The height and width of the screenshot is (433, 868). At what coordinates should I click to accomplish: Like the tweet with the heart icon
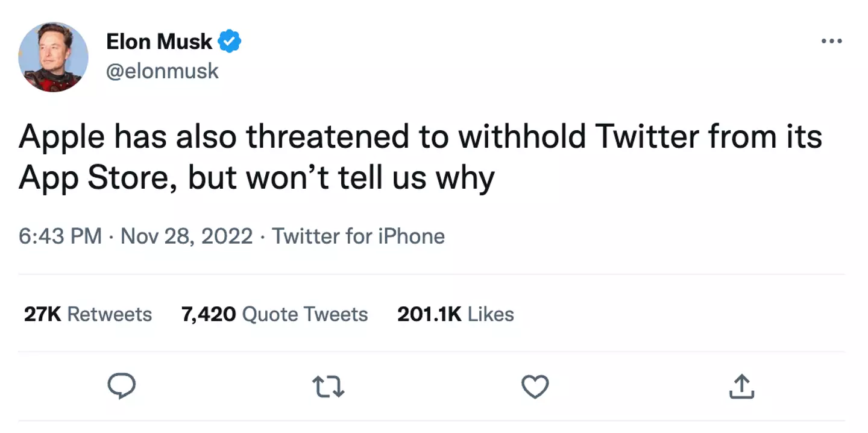535,386
